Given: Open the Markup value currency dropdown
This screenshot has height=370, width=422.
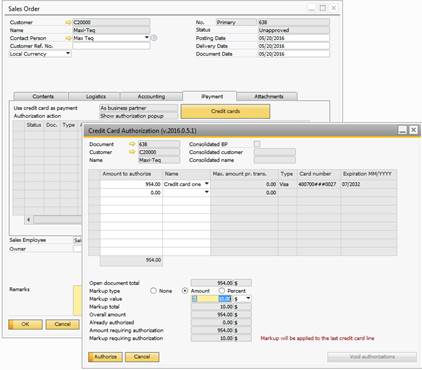Looking at the screenshot, I should [x=248, y=299].
